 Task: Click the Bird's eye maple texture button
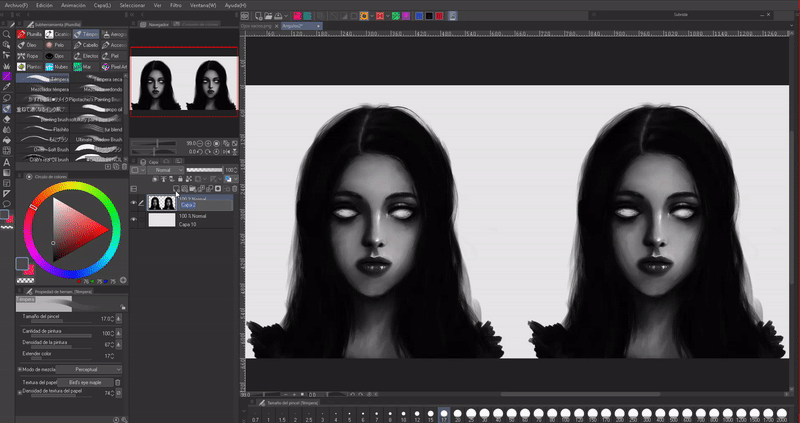click(84, 382)
